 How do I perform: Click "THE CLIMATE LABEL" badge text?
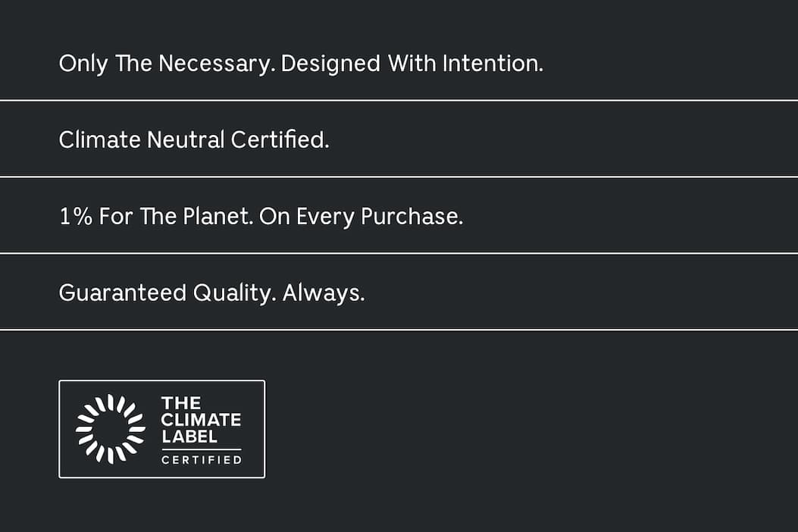201,420
